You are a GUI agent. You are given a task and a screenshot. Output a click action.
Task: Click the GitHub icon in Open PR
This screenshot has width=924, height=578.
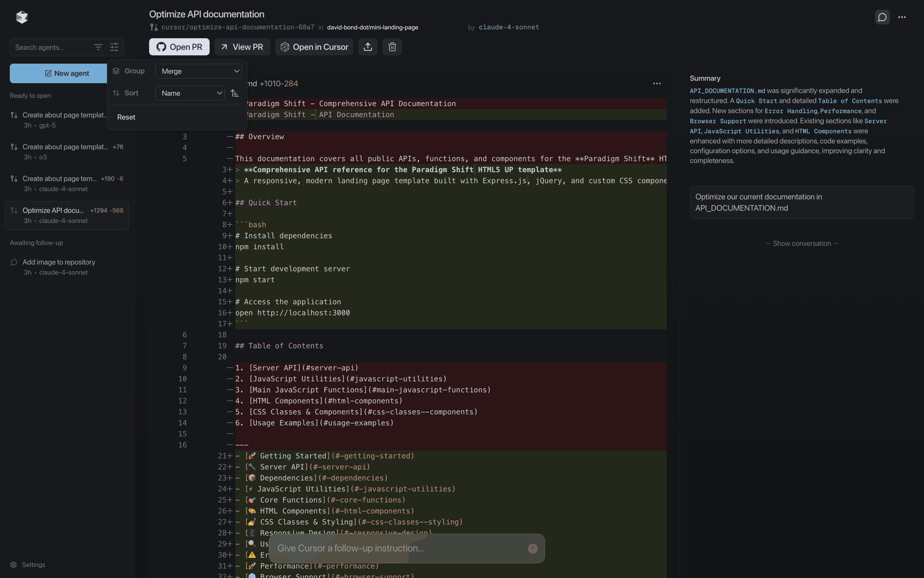click(161, 47)
